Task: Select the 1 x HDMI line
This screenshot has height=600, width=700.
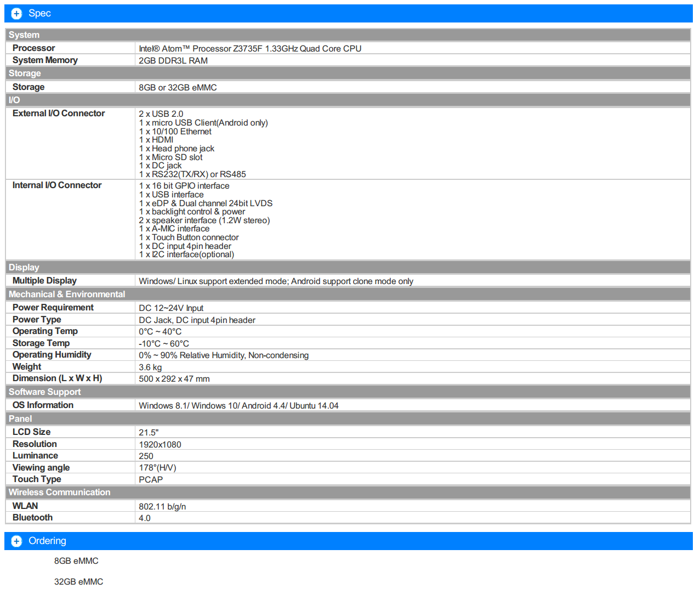Action: (x=156, y=140)
